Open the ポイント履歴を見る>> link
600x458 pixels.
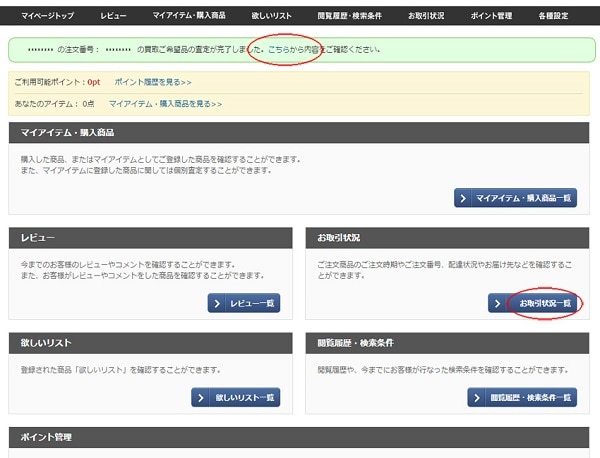(153, 82)
